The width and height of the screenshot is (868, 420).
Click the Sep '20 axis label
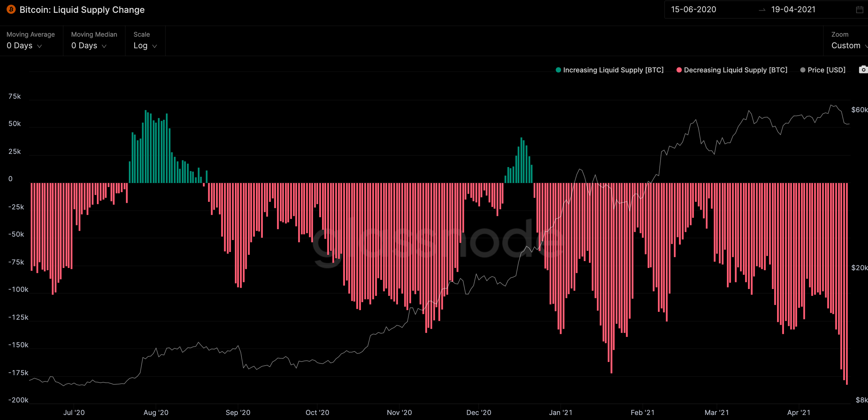pyautogui.click(x=238, y=412)
